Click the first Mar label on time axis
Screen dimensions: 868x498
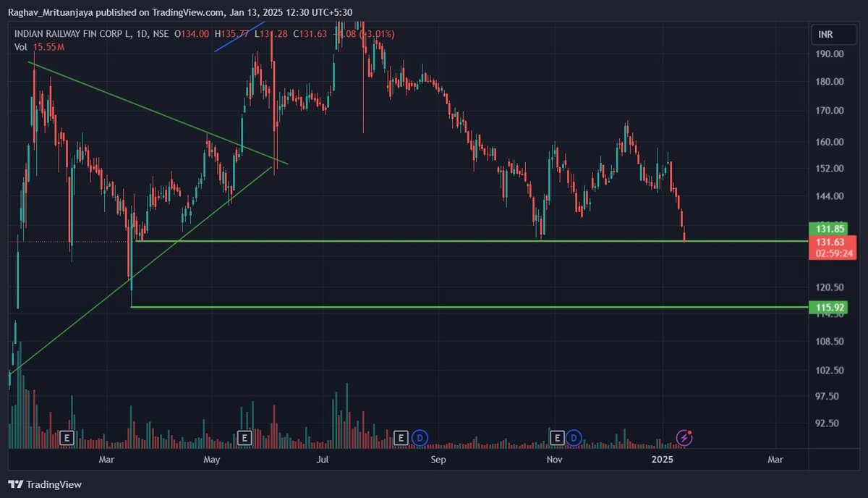tap(106, 460)
